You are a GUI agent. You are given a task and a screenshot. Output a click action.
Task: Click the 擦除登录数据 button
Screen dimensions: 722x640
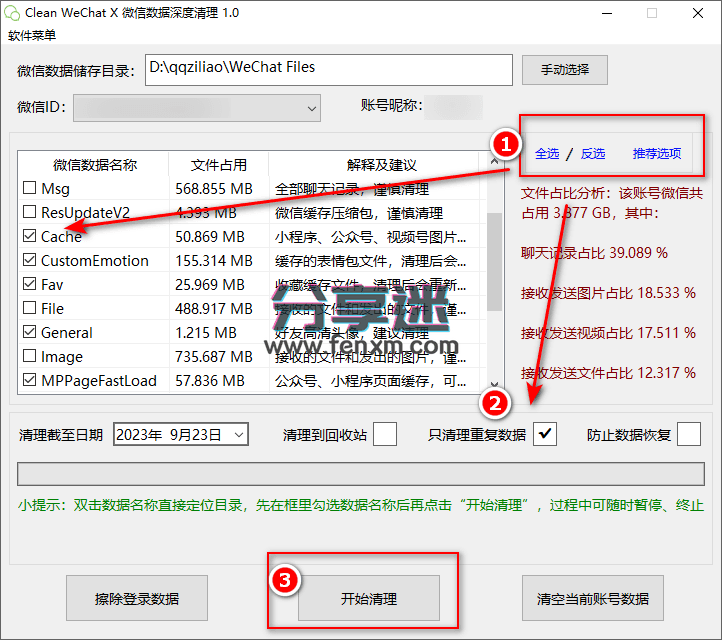(137, 599)
